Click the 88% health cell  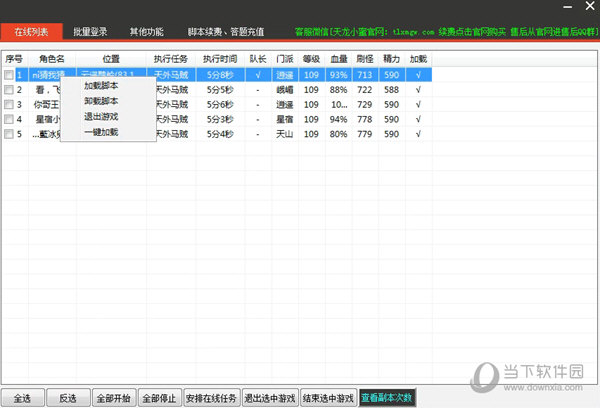pyautogui.click(x=339, y=90)
